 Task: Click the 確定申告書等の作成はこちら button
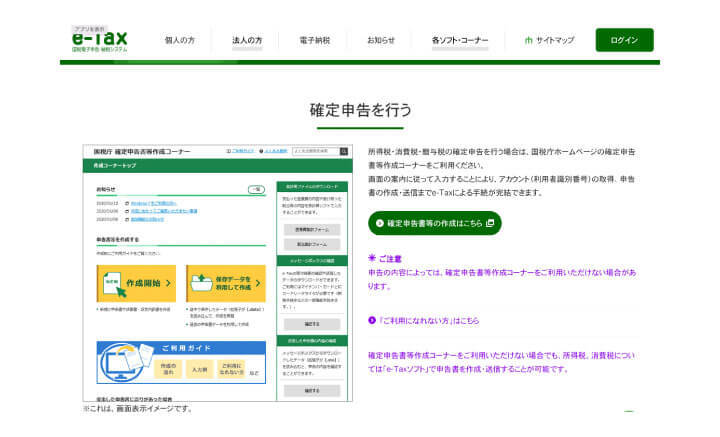(x=435, y=223)
